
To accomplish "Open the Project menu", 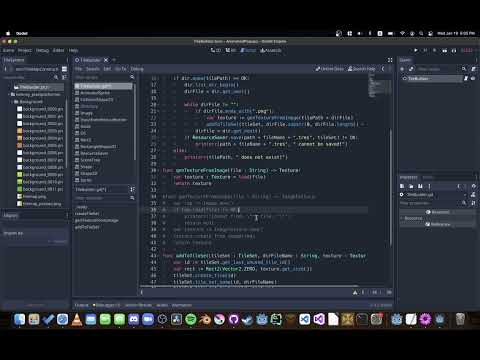I will 25,50.
